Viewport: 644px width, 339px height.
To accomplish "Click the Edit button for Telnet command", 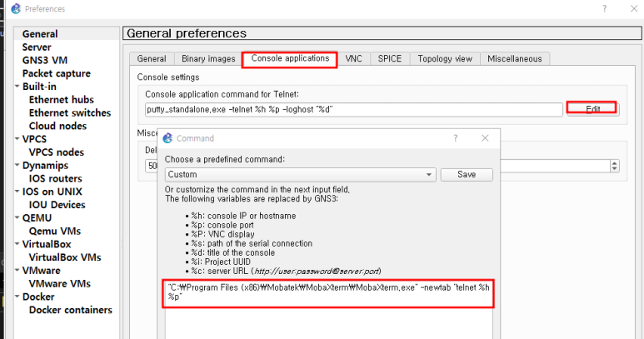I will tap(592, 109).
